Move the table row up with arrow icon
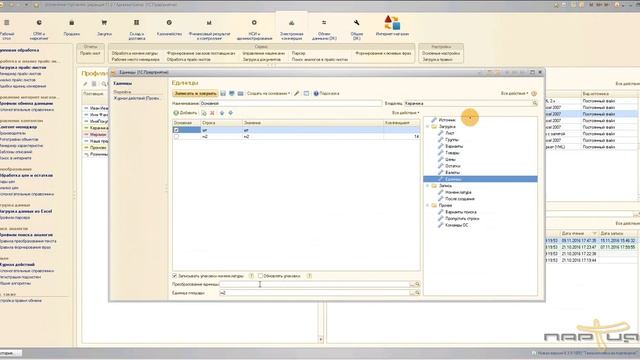The height and width of the screenshot is (360, 640). (x=222, y=113)
